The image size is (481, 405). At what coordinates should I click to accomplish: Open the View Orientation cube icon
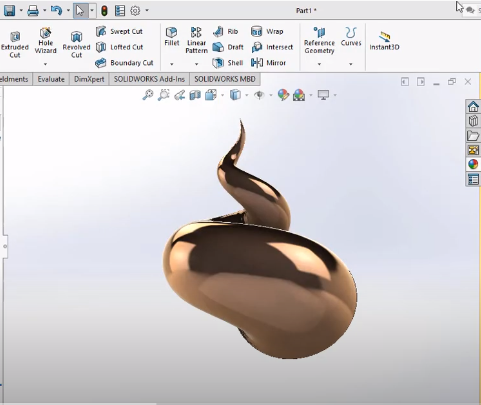[x=211, y=95]
